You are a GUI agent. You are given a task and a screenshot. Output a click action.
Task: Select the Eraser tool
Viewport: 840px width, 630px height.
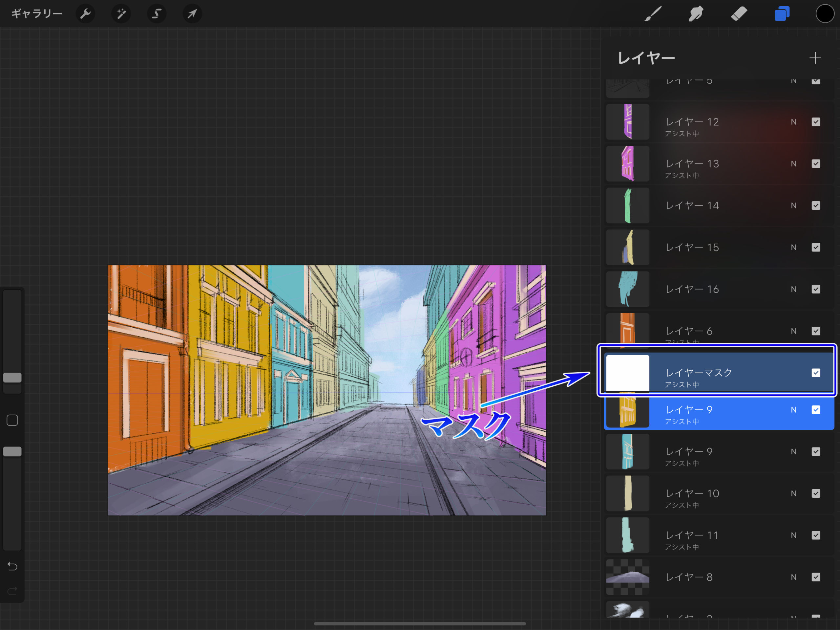[x=739, y=14]
